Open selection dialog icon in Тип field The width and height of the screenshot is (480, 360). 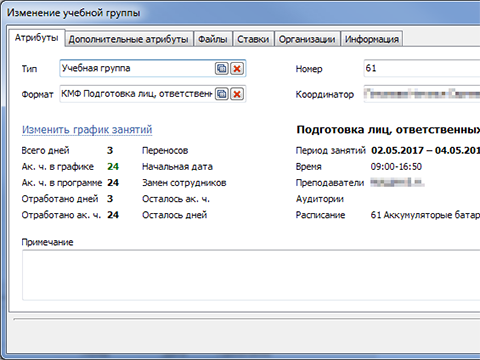[221, 69]
